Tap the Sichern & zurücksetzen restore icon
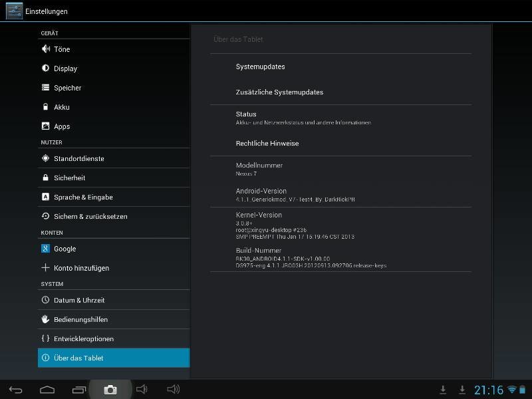Image resolution: width=532 pixels, height=399 pixels. 45,216
